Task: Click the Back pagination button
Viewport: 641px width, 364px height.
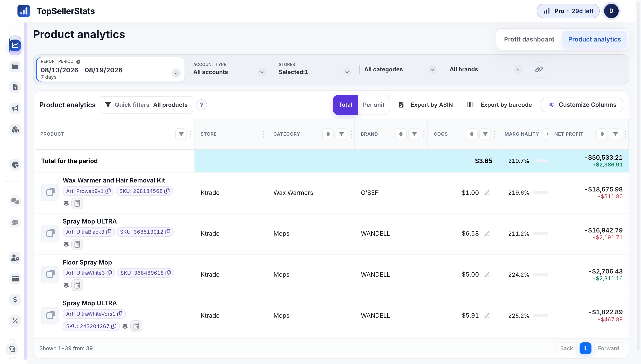Action: [566, 348]
